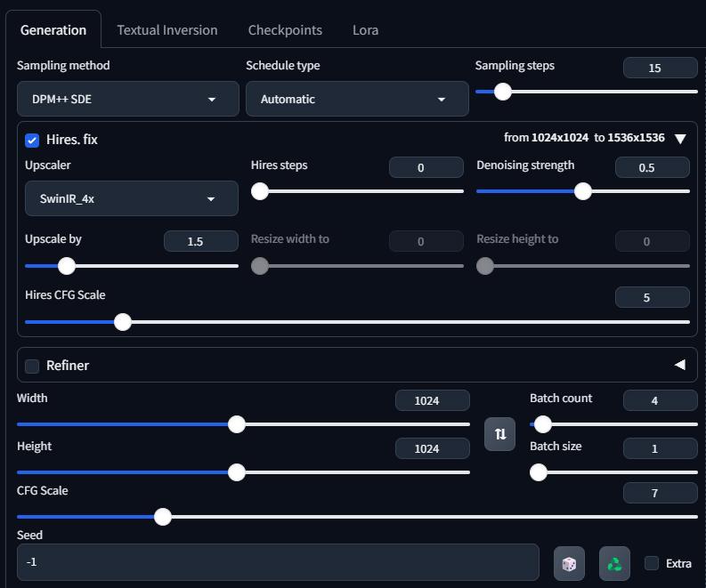706x588 pixels.
Task: Click the Resize width to number field
Action: coord(426,241)
